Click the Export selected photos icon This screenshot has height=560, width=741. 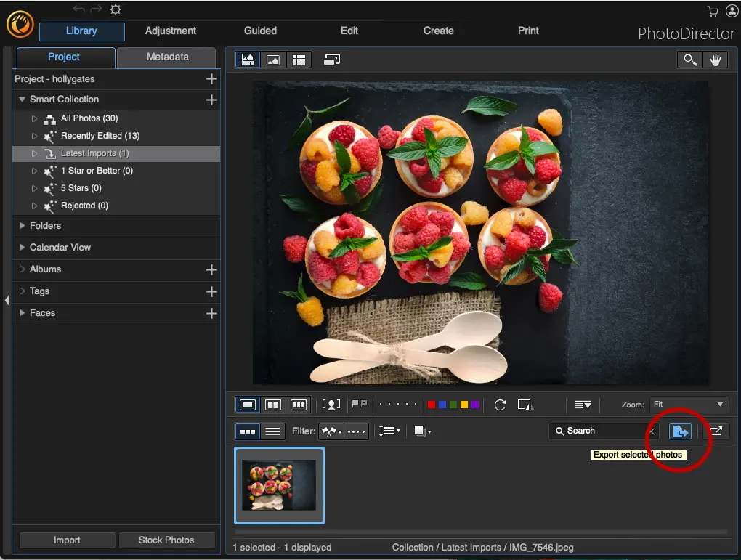[x=680, y=431]
